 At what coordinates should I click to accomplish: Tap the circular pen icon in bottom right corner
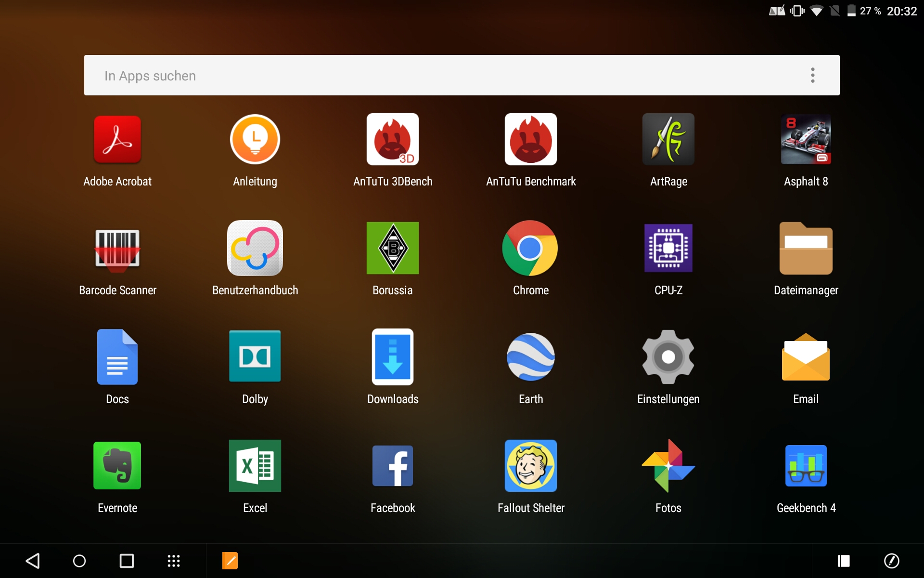point(892,561)
